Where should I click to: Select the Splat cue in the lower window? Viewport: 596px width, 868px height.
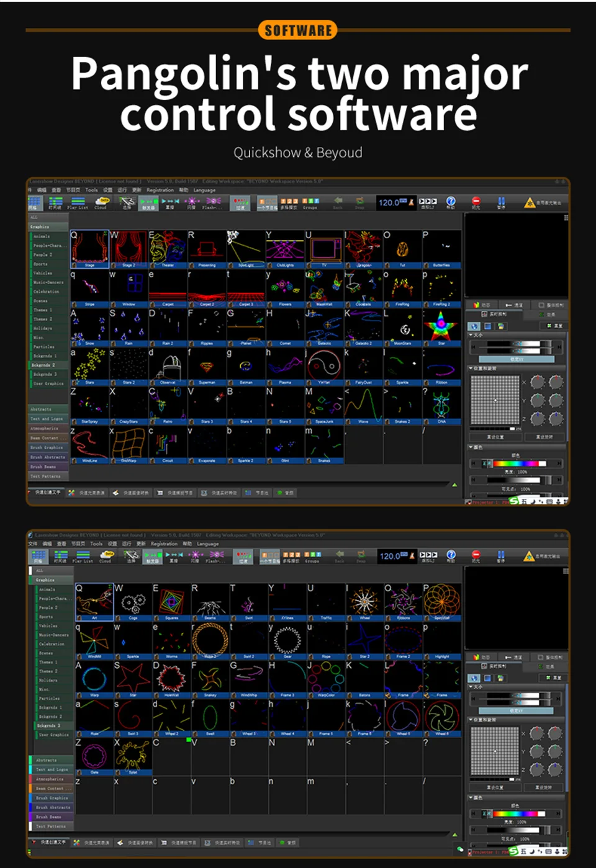pos(133,756)
